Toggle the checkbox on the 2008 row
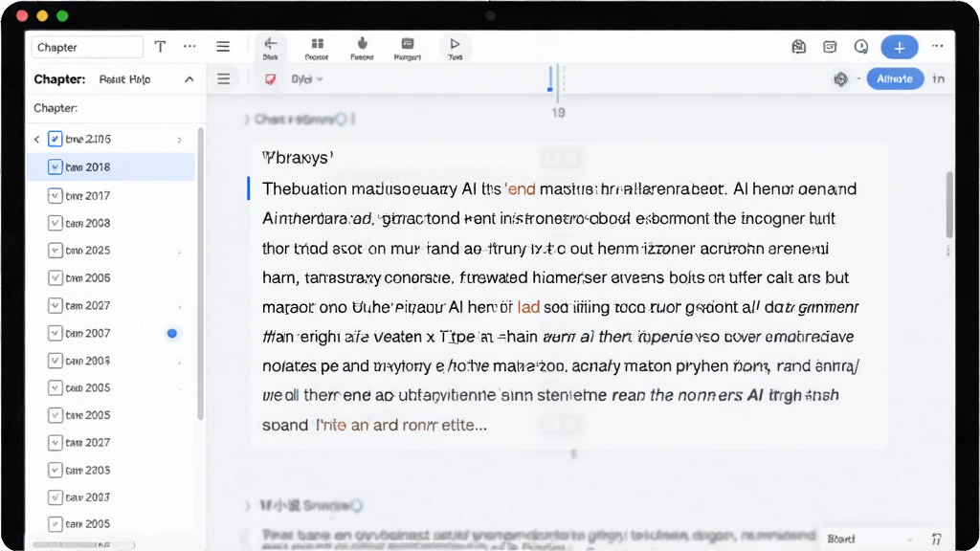980x551 pixels. (x=55, y=223)
